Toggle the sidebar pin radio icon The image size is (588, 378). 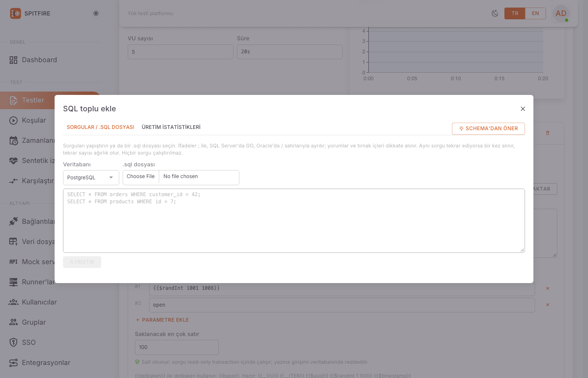click(x=96, y=13)
